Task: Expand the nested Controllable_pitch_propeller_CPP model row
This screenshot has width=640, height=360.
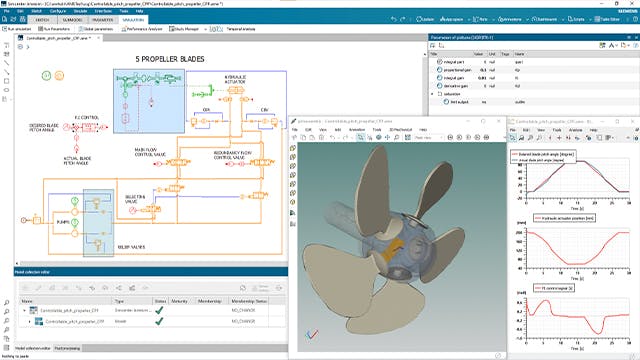Action: 29,322
